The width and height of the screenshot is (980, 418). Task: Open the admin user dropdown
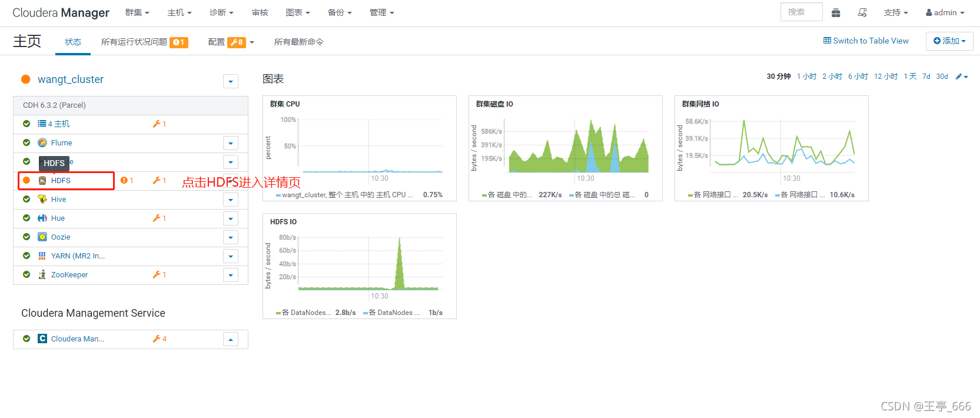coord(945,12)
